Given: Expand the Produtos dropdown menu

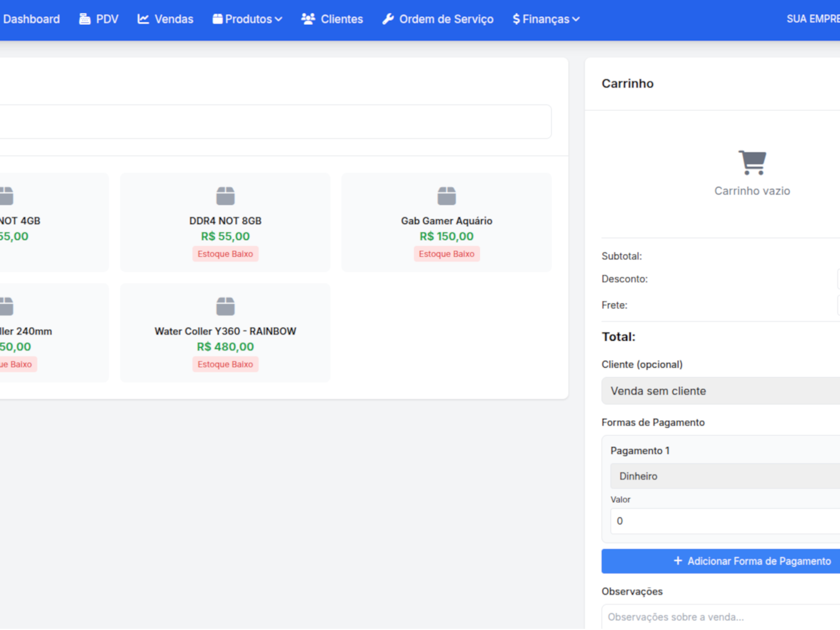Looking at the screenshot, I should (247, 19).
